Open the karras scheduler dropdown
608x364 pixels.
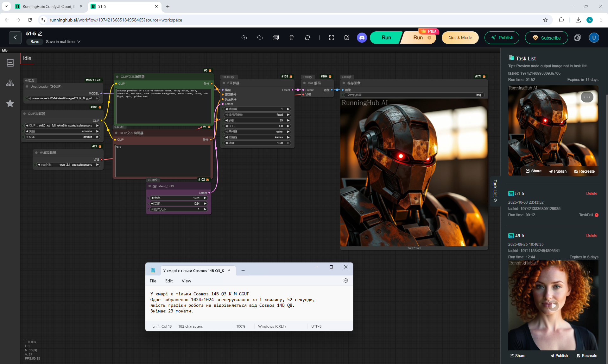(257, 137)
